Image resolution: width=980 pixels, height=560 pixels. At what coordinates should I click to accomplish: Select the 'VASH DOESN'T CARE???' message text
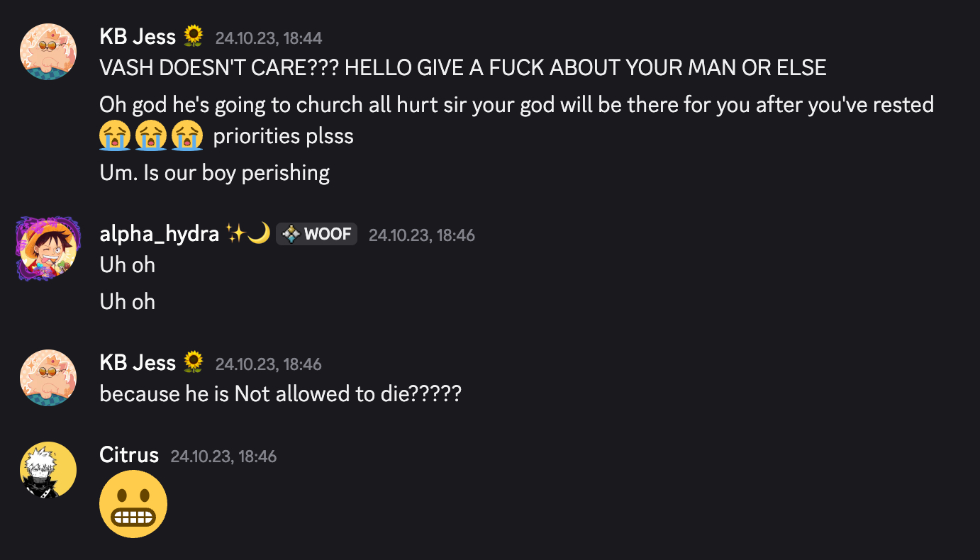[x=462, y=68]
